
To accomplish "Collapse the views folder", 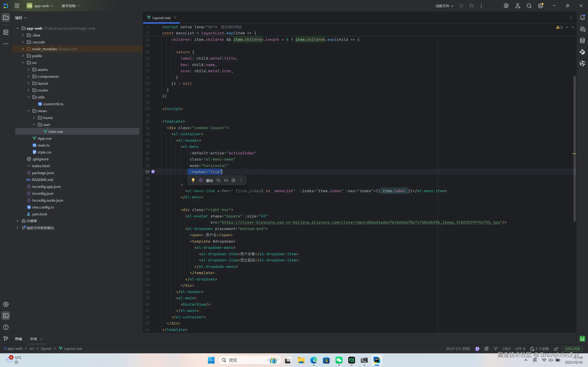I will click(x=28, y=111).
